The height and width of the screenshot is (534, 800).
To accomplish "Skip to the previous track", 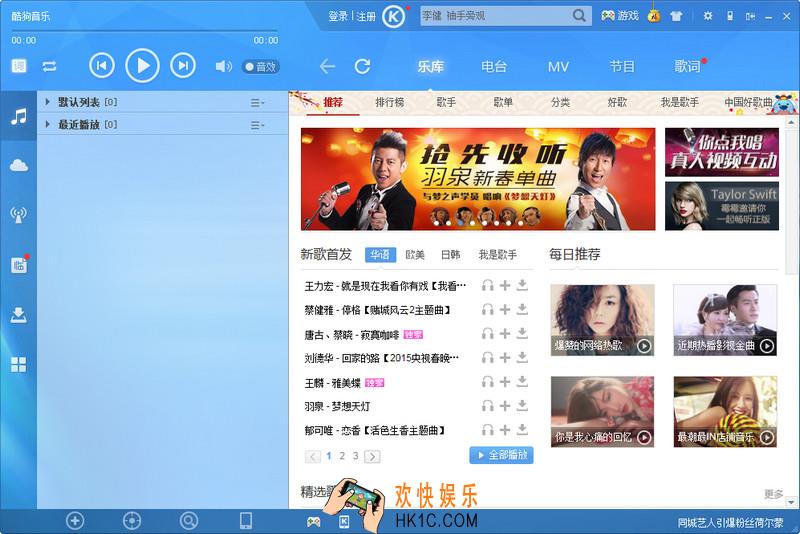I will coord(102,66).
